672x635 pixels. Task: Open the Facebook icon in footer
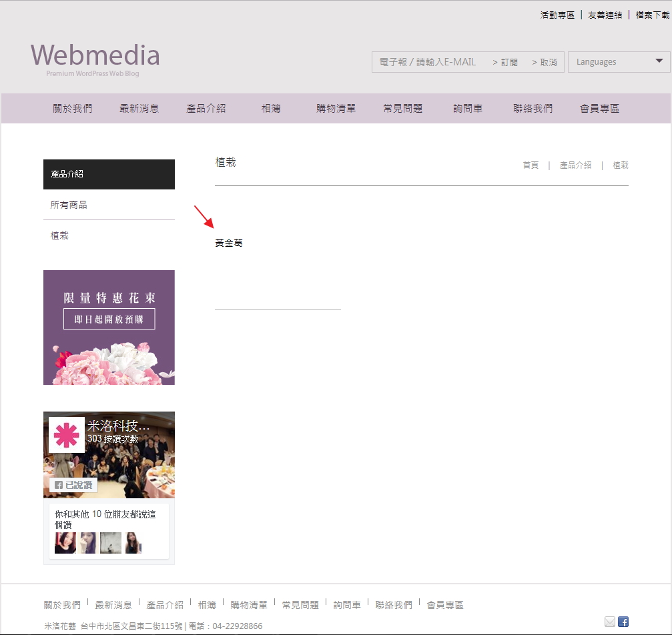coord(623,622)
